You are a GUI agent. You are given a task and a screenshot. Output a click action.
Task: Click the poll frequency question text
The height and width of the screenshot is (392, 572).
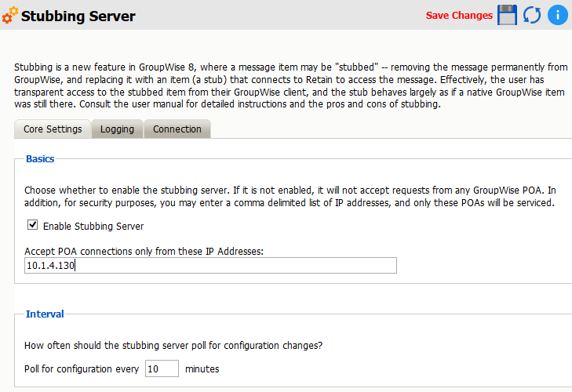(173, 346)
